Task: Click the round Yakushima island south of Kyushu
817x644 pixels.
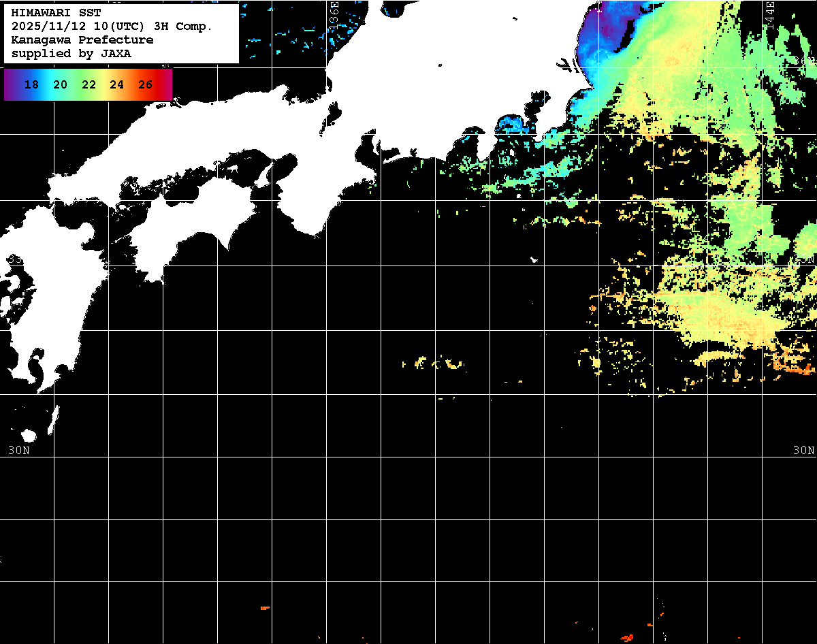Action: click(x=29, y=436)
